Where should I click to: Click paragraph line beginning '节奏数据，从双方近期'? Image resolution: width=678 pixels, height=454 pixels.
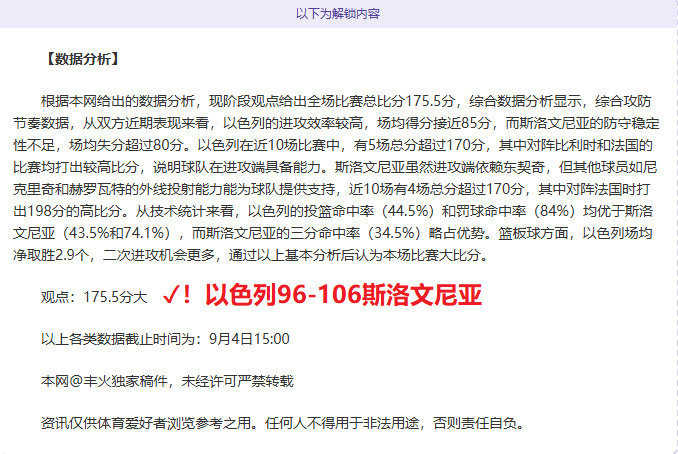pyautogui.click(x=336, y=123)
